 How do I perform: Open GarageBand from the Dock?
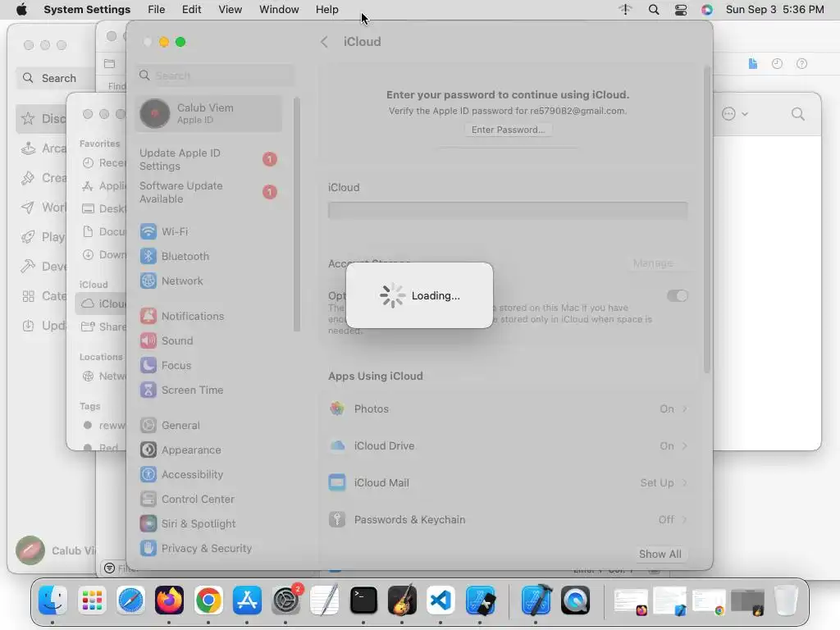point(402,600)
